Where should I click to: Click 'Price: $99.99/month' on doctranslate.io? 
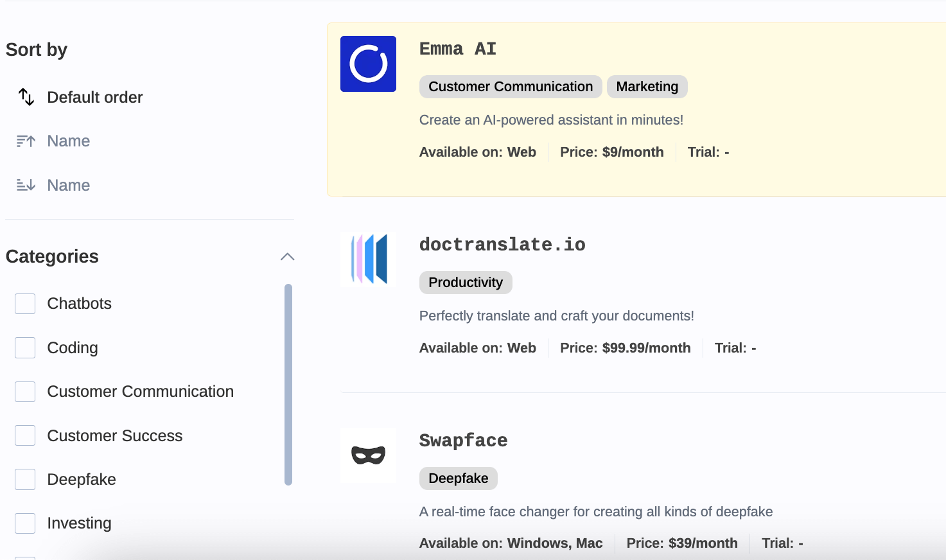tap(626, 348)
